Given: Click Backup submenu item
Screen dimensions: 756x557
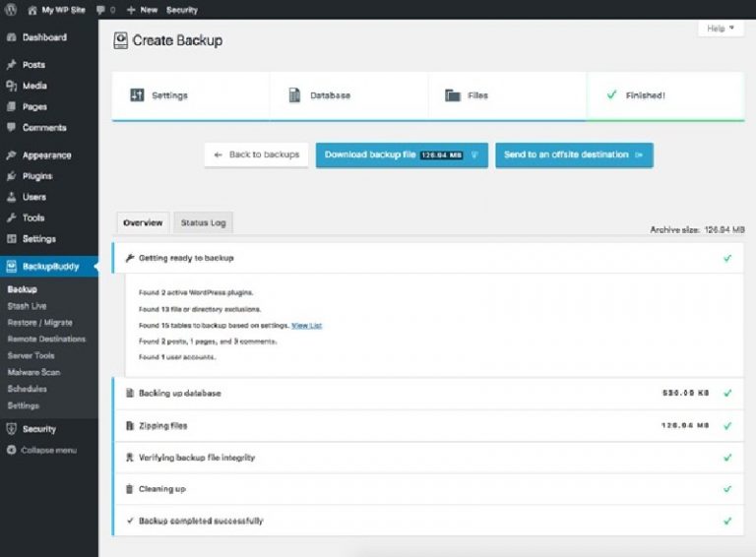Looking at the screenshot, I should coord(23,289).
